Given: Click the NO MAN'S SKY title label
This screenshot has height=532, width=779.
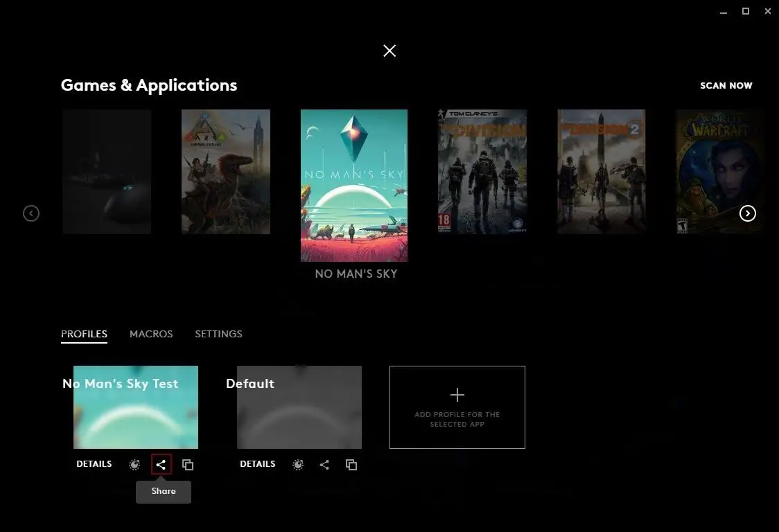Looking at the screenshot, I should pyautogui.click(x=356, y=274).
